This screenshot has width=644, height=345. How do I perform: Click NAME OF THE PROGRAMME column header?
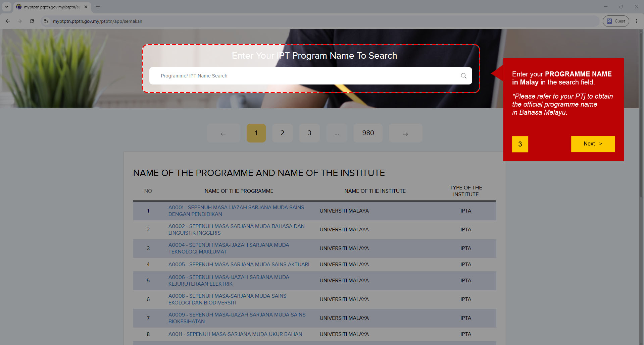[x=239, y=191]
